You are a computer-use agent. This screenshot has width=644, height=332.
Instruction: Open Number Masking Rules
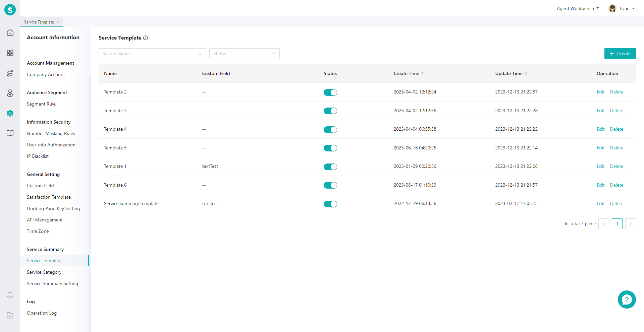[x=51, y=133]
